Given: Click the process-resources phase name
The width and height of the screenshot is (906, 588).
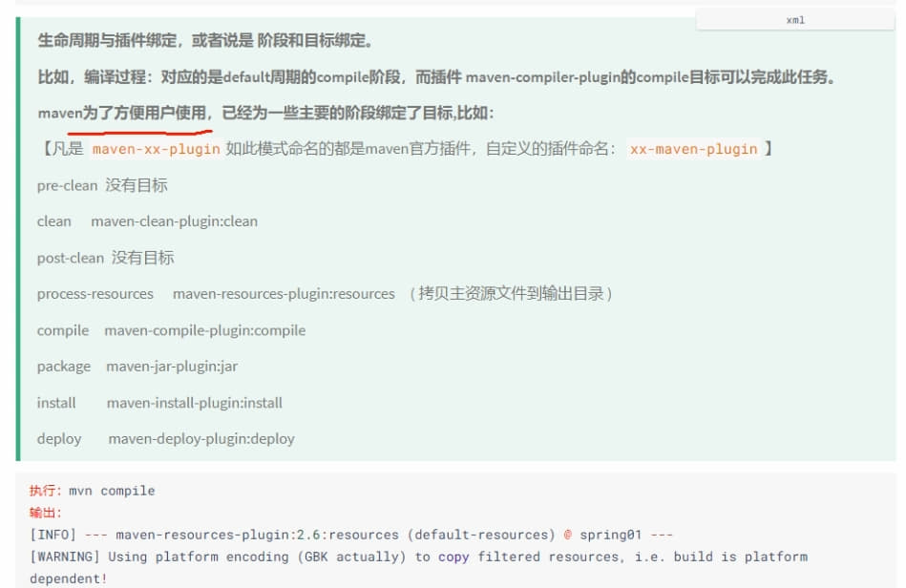Looking at the screenshot, I should pyautogui.click(x=95, y=294).
